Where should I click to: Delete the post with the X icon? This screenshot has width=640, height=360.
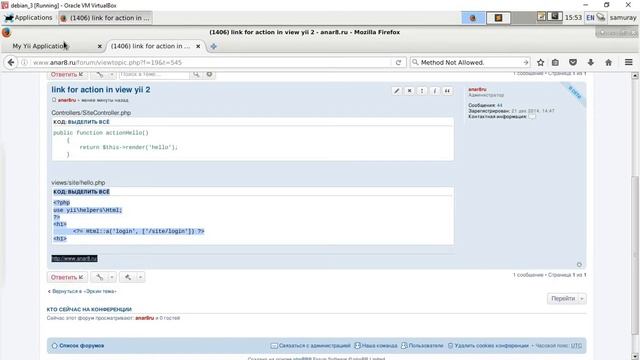pos(409,91)
